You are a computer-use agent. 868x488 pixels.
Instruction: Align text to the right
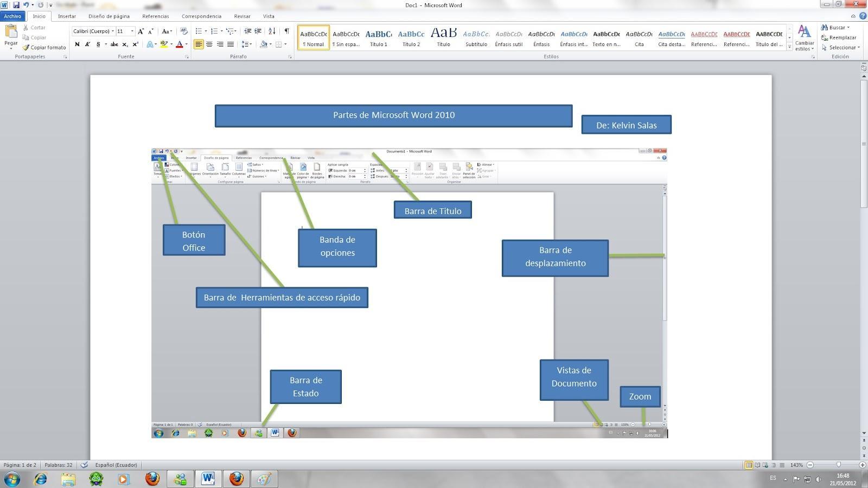click(220, 44)
